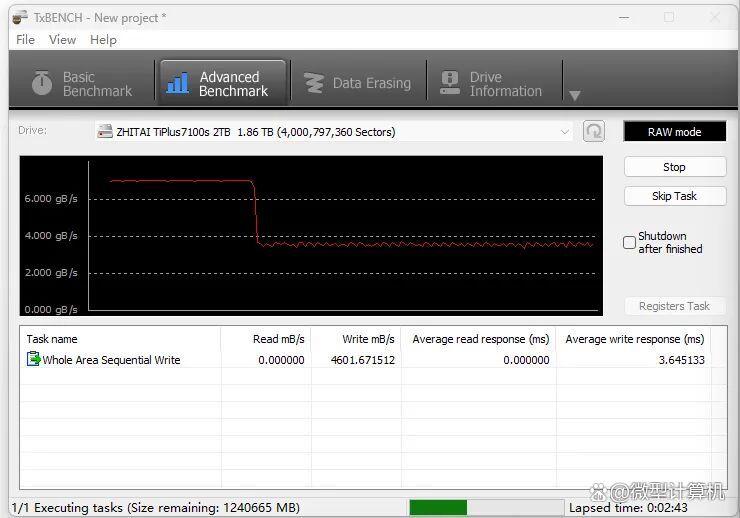Click the Read mB/s value 0.000000
The width and height of the screenshot is (740, 518).
coord(281,360)
